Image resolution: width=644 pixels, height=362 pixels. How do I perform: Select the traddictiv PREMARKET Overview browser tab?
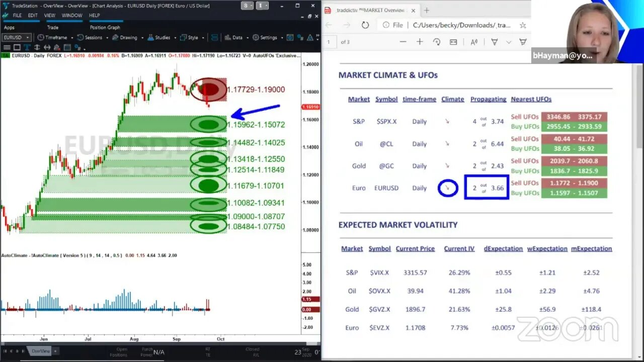click(x=370, y=10)
